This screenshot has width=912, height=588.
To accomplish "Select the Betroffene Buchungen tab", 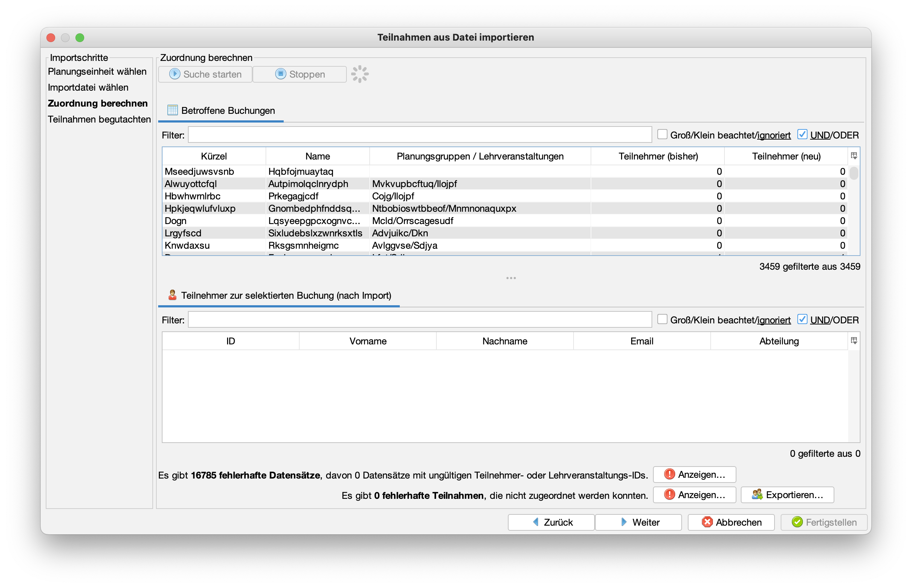I will tap(228, 111).
